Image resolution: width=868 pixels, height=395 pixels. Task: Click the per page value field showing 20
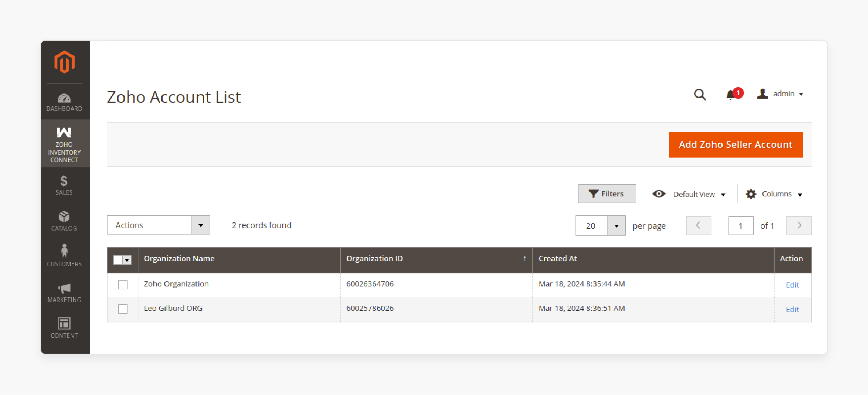coord(591,225)
